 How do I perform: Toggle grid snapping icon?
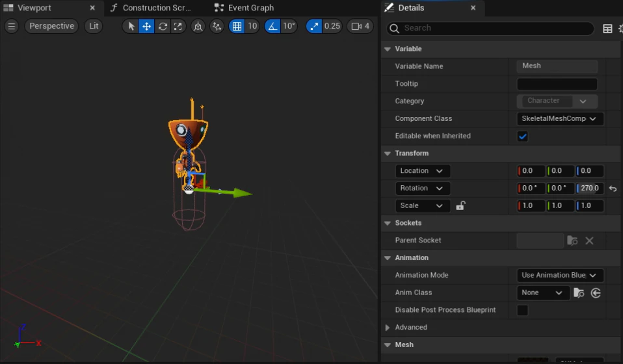[237, 26]
